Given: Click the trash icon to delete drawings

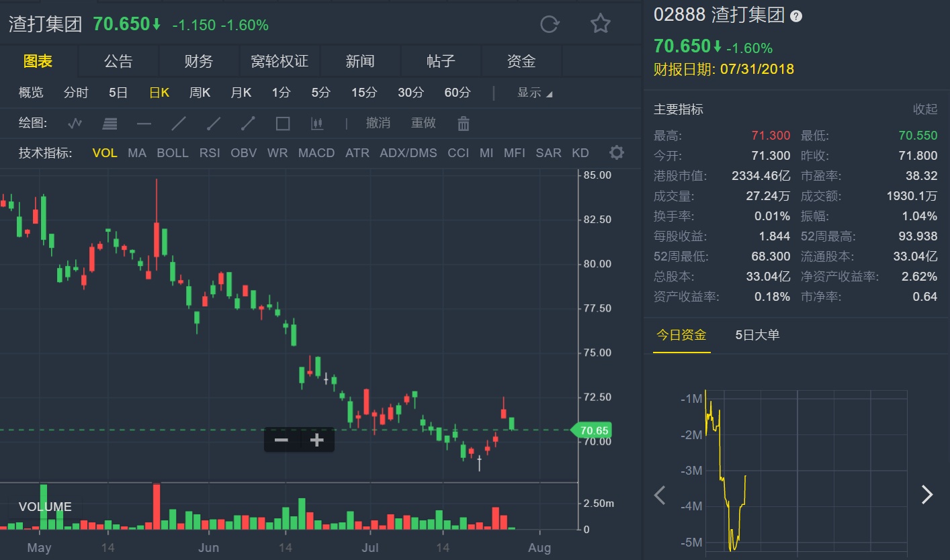Looking at the screenshot, I should click(x=463, y=124).
